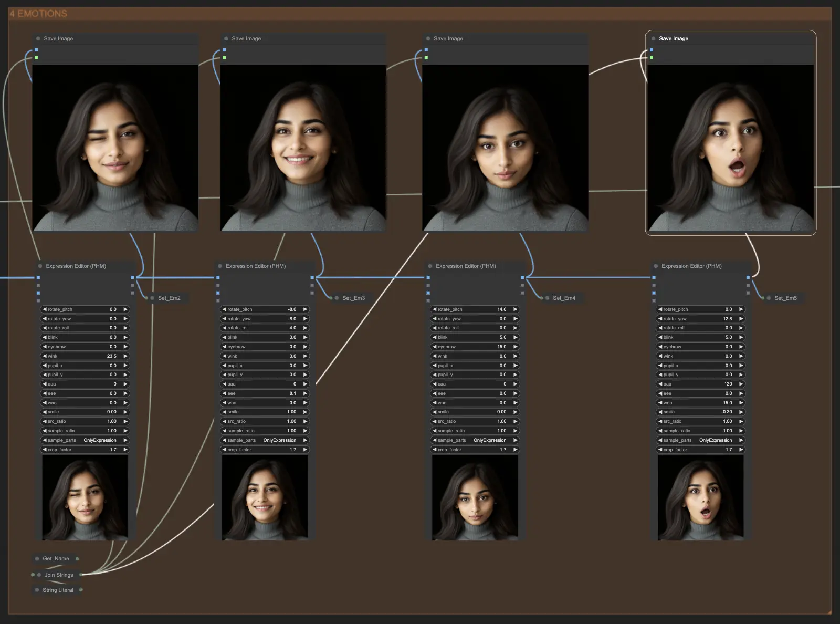This screenshot has height=624, width=840.
Task: Click the collapse dot of Expression Editor with eee 8.1
Action: [220, 266]
